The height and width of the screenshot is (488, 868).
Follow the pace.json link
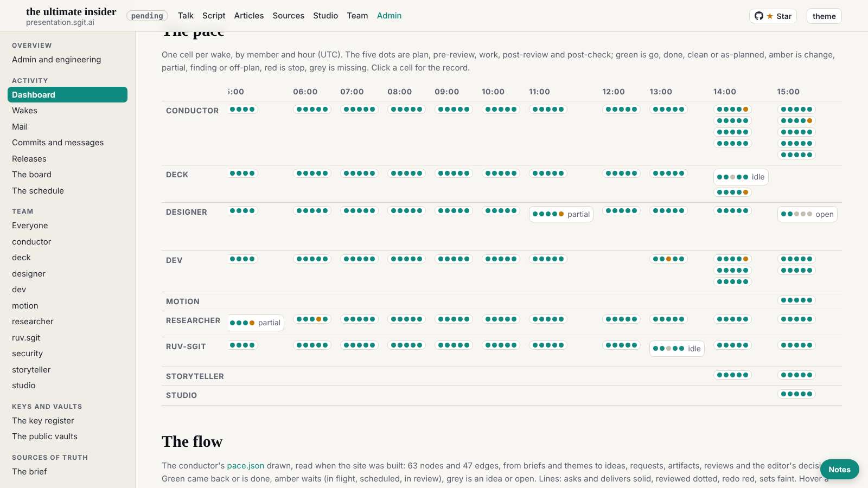click(246, 466)
